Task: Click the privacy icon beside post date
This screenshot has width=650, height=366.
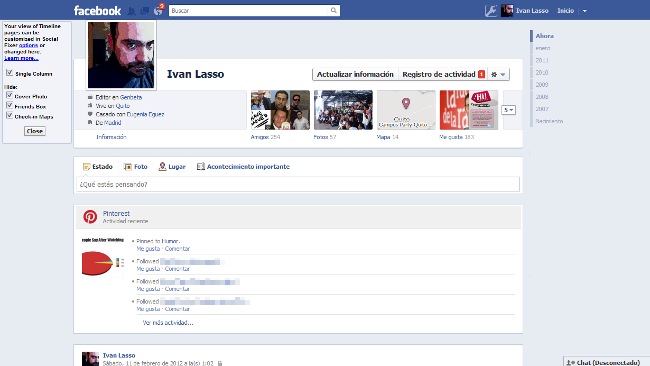Action: [220, 363]
